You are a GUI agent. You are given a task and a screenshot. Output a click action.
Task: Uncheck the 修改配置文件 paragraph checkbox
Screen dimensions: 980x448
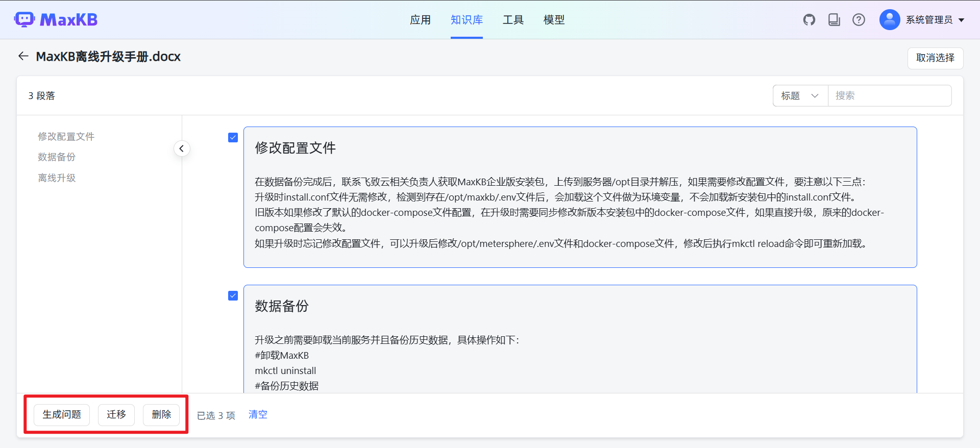point(233,138)
